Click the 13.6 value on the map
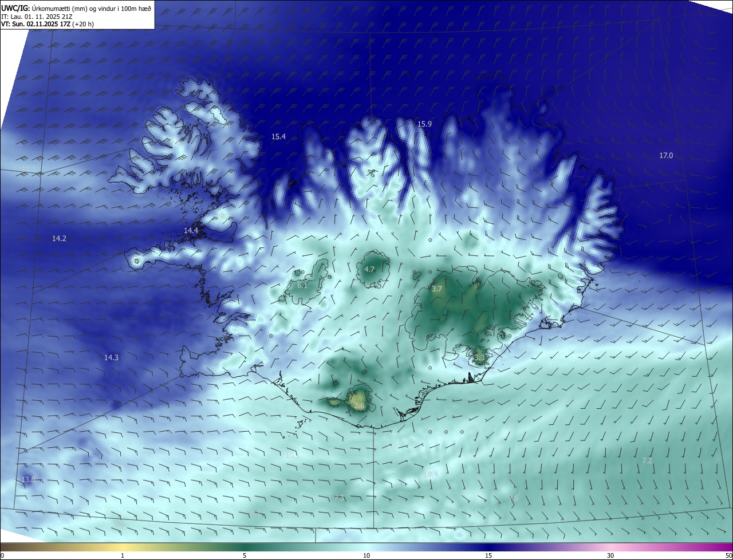The image size is (733, 560). pyautogui.click(x=27, y=479)
